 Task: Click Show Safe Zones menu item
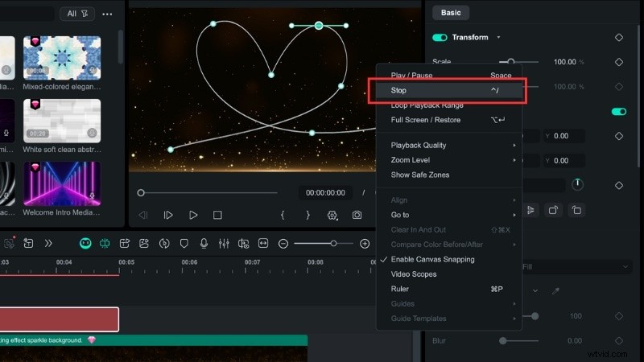coord(448,175)
